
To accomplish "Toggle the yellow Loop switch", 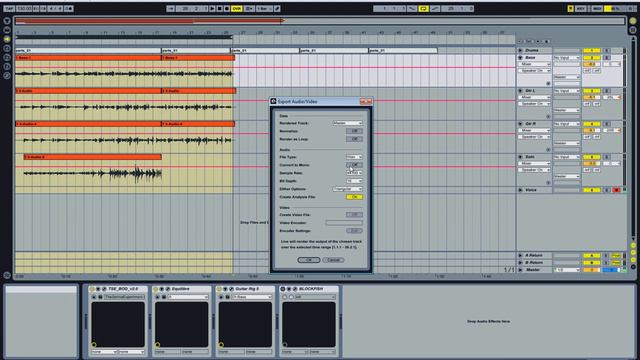I will [423, 9].
